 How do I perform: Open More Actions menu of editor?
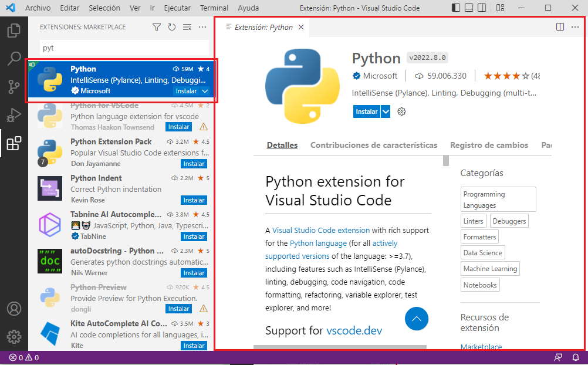(575, 27)
